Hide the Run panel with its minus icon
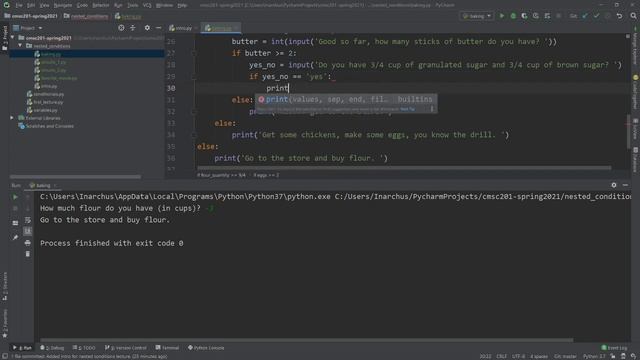This screenshot has height=360, width=640. click(625, 185)
